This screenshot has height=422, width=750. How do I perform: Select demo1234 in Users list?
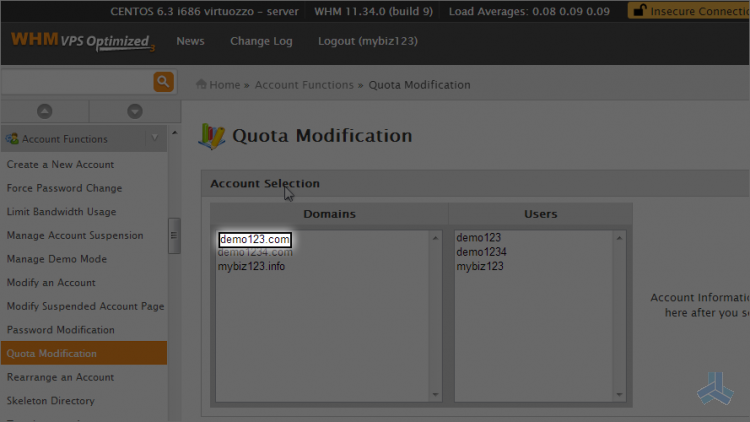(481, 252)
